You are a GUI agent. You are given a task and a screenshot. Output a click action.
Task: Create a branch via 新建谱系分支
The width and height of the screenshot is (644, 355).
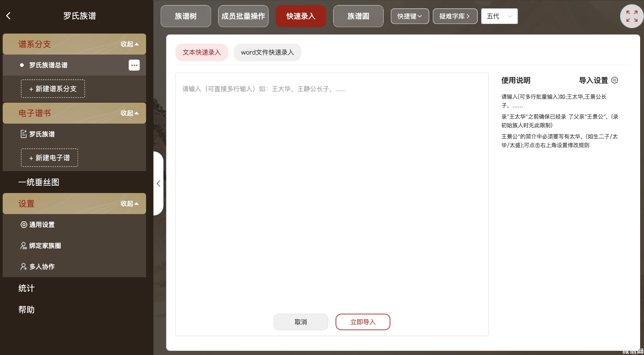pyautogui.click(x=53, y=88)
